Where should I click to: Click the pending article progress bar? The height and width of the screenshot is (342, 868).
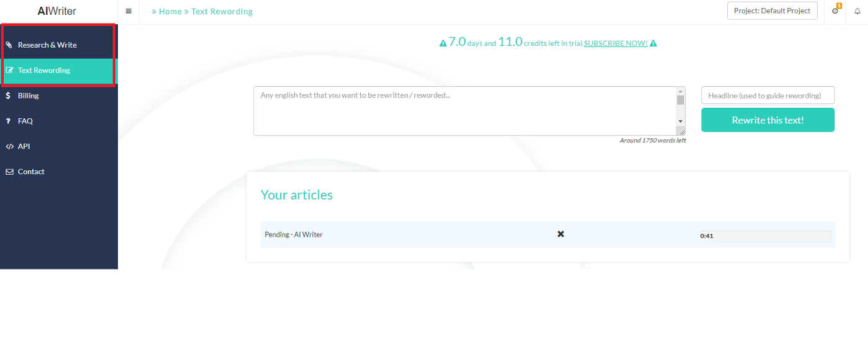click(x=765, y=235)
